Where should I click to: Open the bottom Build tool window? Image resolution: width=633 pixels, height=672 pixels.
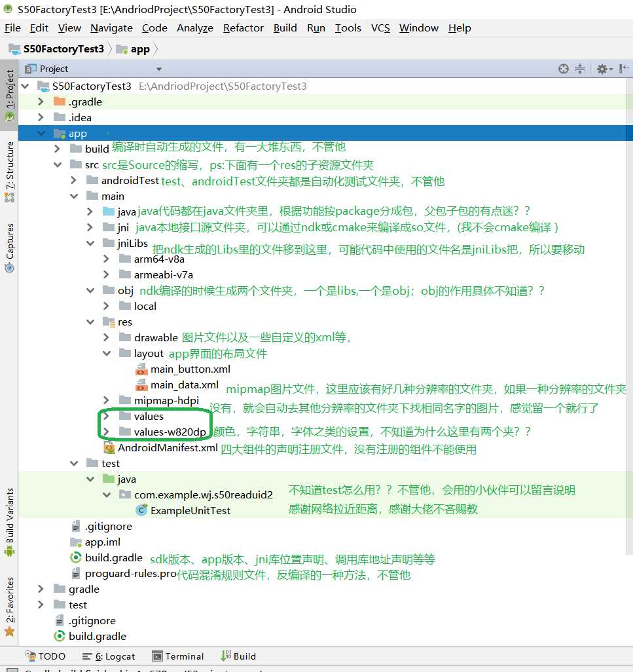tap(238, 656)
